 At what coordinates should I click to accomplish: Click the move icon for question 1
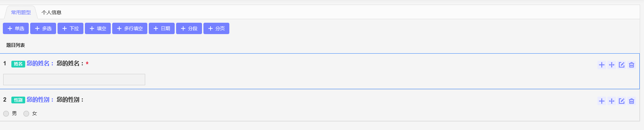(612, 65)
